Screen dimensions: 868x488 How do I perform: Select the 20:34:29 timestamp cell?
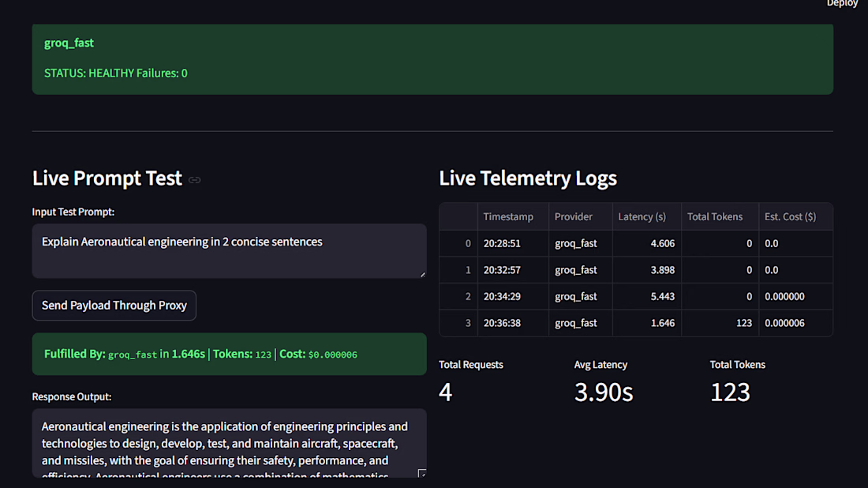(513, 296)
